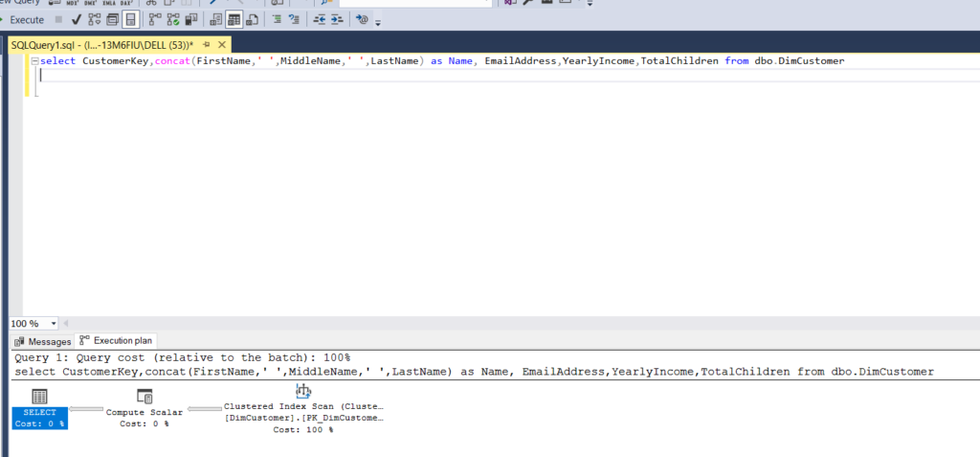
Task: Click the arrow between Compute Scalar and Index Scan
Action: 205,409
